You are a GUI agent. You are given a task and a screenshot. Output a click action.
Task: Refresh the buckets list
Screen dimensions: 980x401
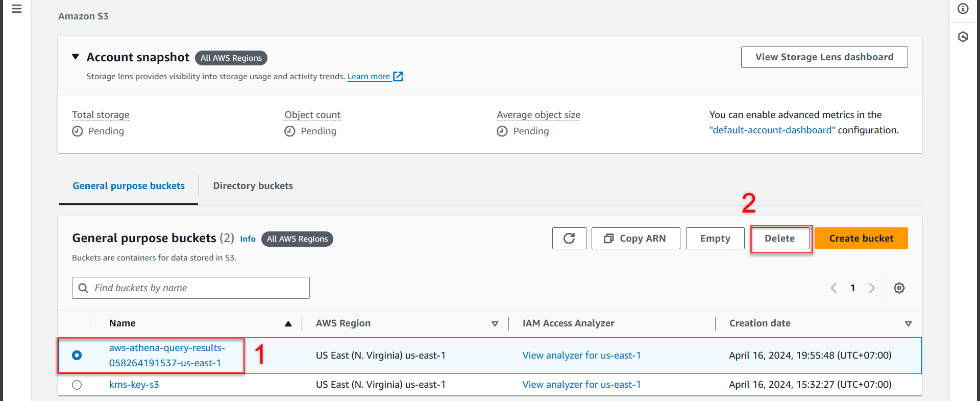click(569, 239)
